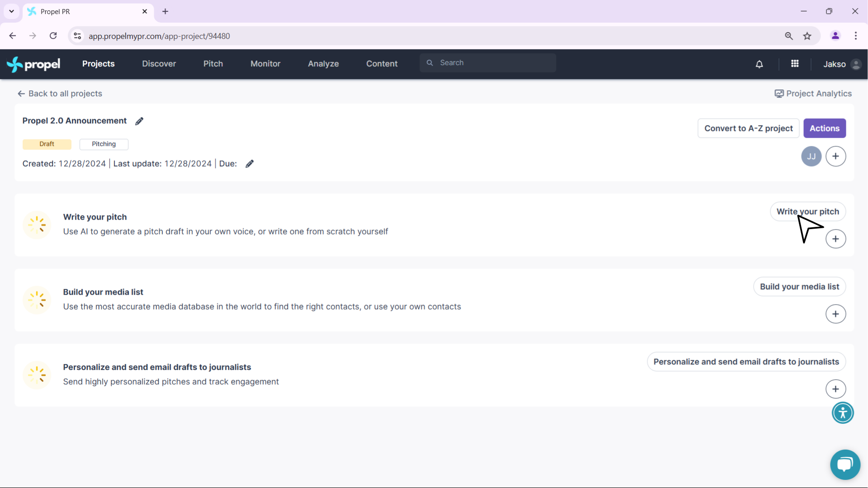
Task: Reload the browser page
Action: click(x=53, y=36)
